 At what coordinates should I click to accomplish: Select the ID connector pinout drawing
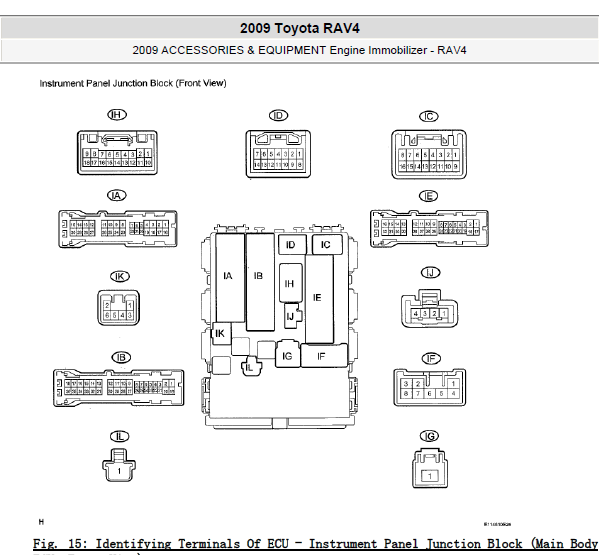click(278, 154)
